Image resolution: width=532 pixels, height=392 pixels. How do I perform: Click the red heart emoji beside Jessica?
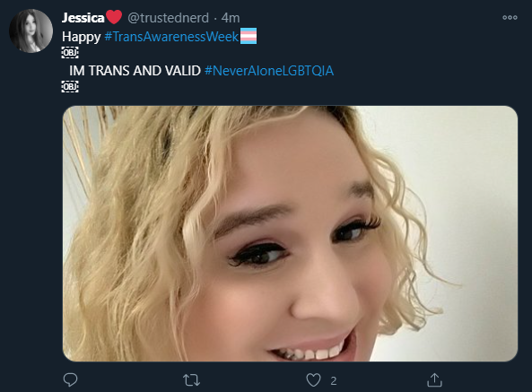coord(114,17)
